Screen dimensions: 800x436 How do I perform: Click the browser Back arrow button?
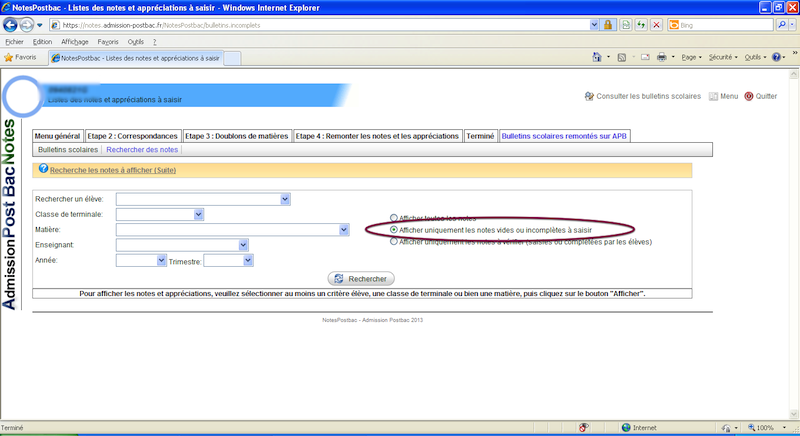pyautogui.click(x=14, y=24)
